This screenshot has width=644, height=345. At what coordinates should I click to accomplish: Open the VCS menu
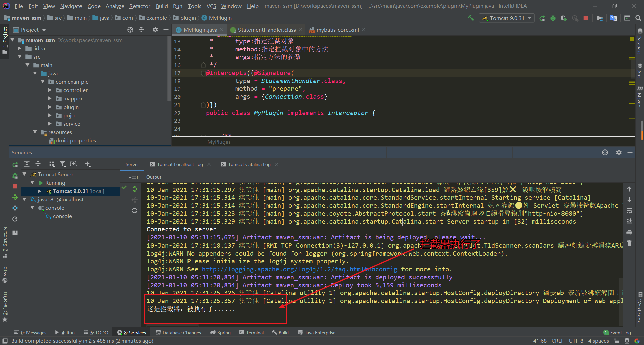pyautogui.click(x=211, y=6)
